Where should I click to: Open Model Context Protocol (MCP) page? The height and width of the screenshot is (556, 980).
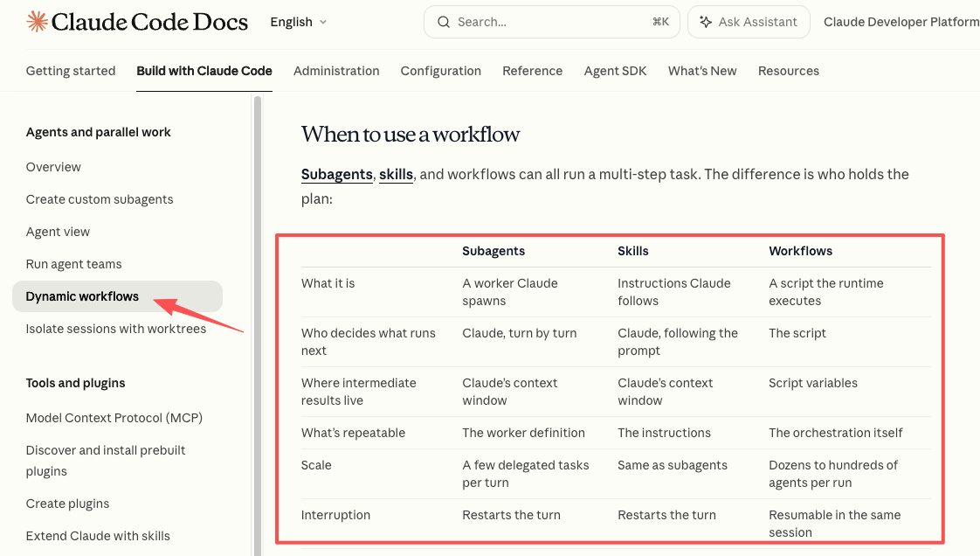point(114,418)
